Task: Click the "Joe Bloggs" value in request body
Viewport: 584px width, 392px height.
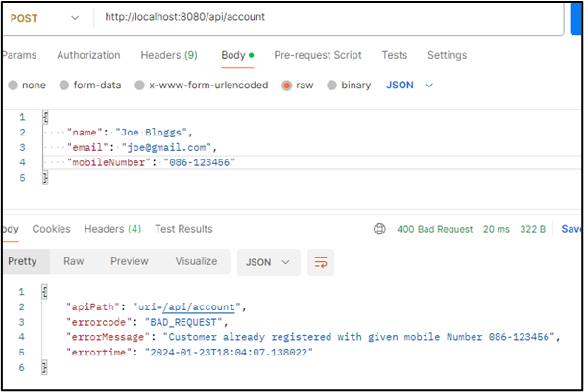Action: 151,133
